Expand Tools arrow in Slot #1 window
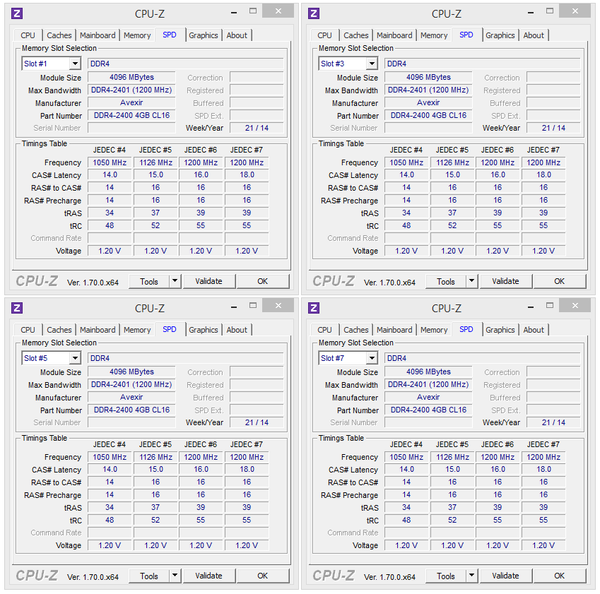The width and height of the screenshot is (600, 594). click(175, 281)
